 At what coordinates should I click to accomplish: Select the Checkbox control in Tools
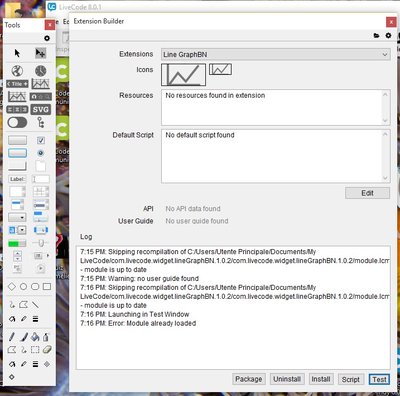[41, 140]
